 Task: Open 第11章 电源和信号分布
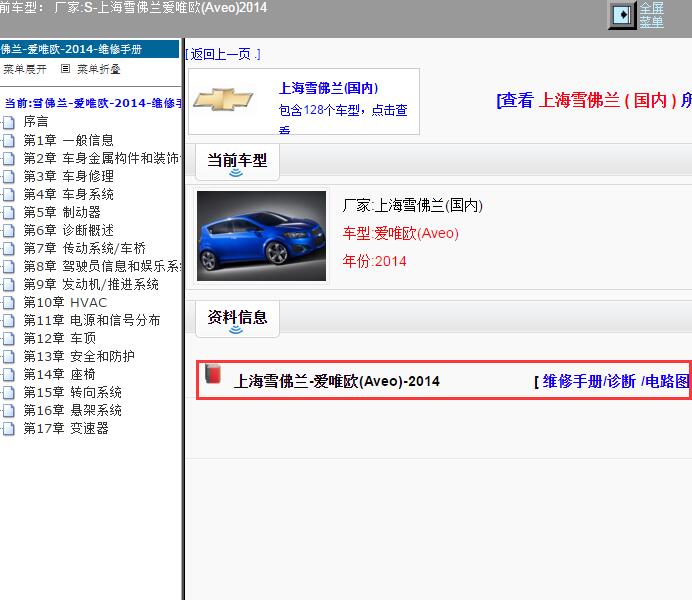click(92, 320)
